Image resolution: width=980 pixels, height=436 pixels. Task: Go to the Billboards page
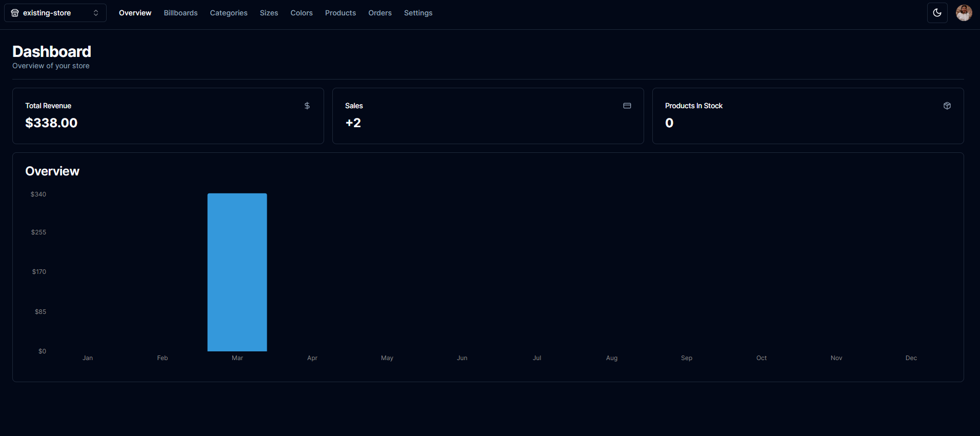click(x=181, y=13)
